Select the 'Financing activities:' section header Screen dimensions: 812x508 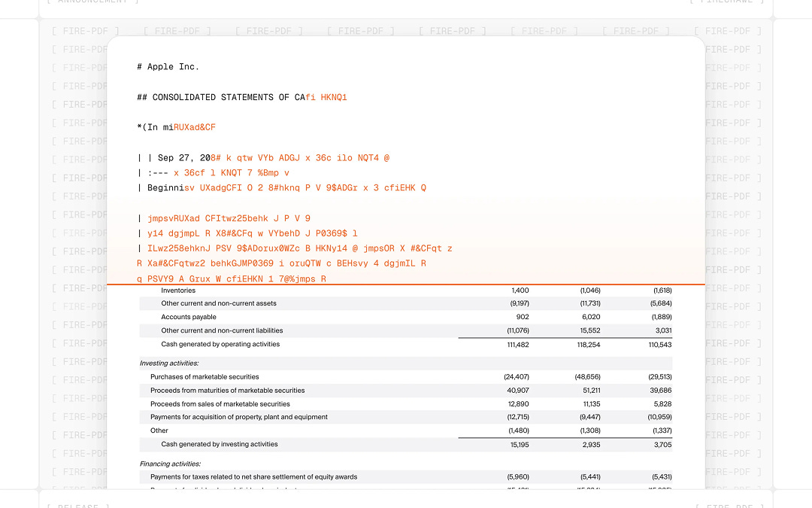coord(171,464)
